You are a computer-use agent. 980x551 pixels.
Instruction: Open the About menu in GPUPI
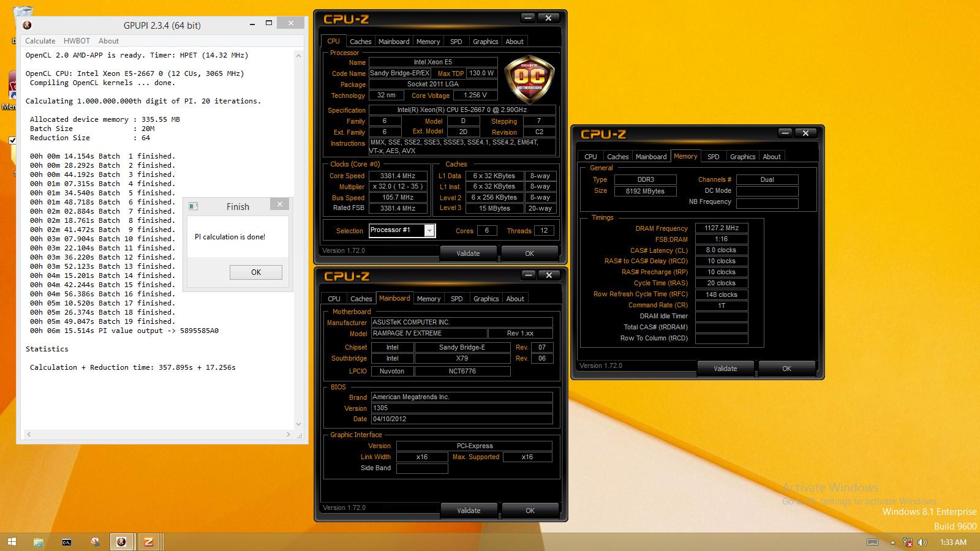(108, 41)
